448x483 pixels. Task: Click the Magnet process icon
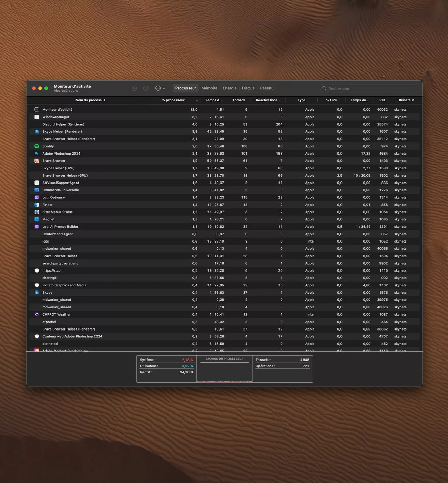click(x=37, y=219)
